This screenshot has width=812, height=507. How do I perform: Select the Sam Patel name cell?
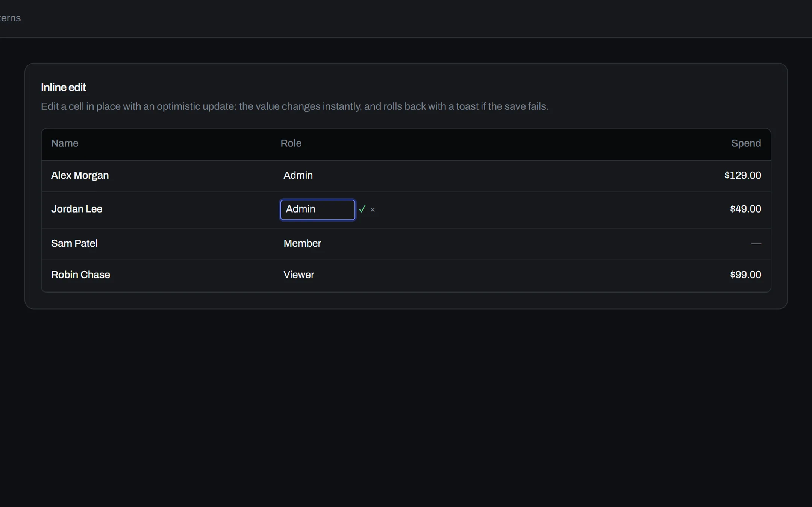pos(74,244)
